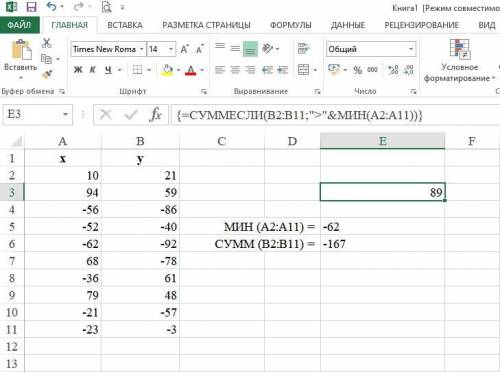The height and width of the screenshot is (372, 500).
Task: Toggle bottom vertical alignment
Action: (x=250, y=49)
